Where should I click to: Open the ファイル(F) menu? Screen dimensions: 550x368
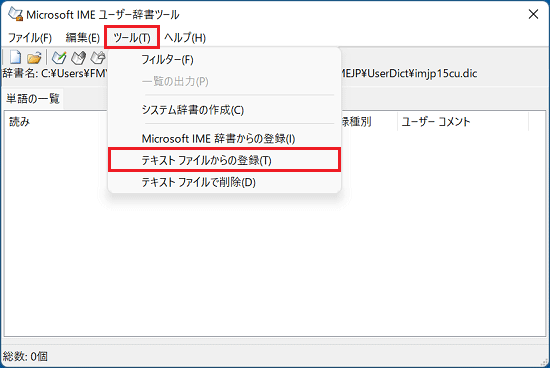point(30,38)
